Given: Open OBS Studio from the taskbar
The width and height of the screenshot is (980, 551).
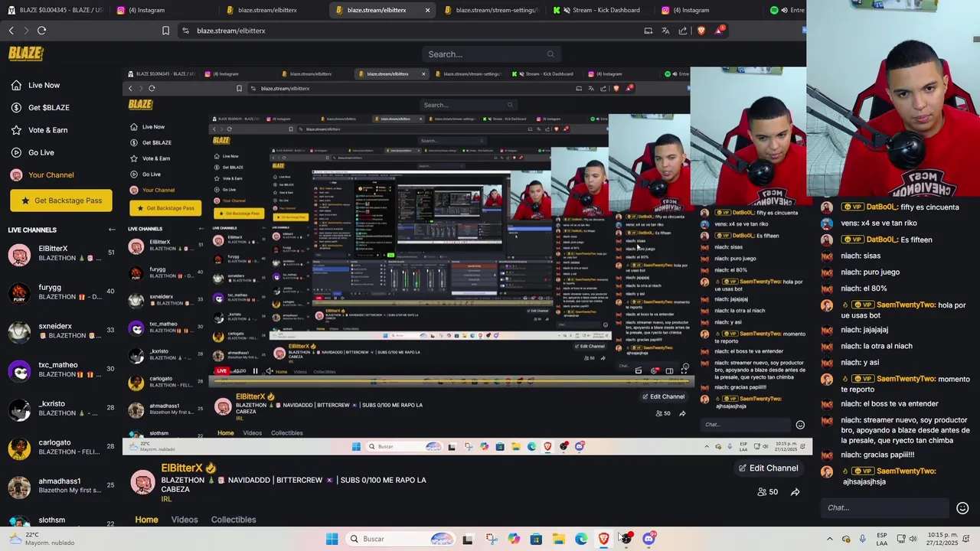Looking at the screenshot, I should pos(626,539).
